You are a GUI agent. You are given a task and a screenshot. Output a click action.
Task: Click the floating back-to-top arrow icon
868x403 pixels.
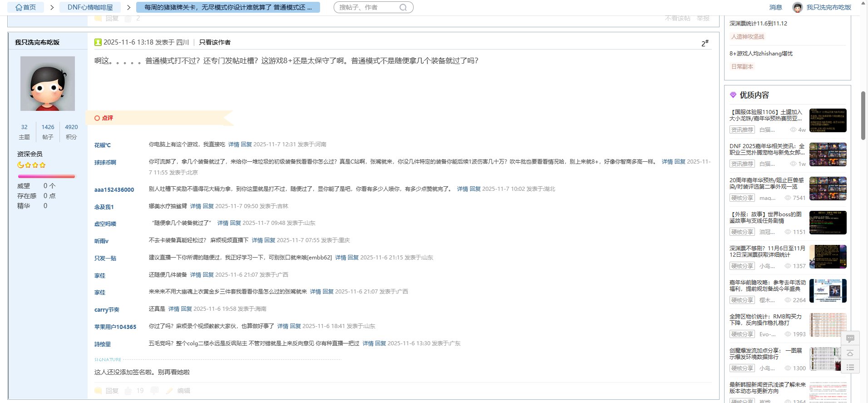tap(850, 353)
